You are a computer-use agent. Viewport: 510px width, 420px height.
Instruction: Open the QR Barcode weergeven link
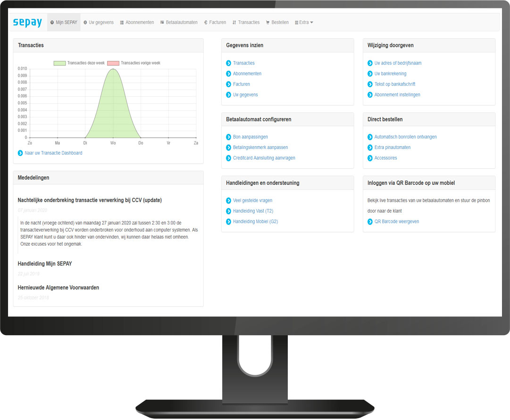(396, 222)
